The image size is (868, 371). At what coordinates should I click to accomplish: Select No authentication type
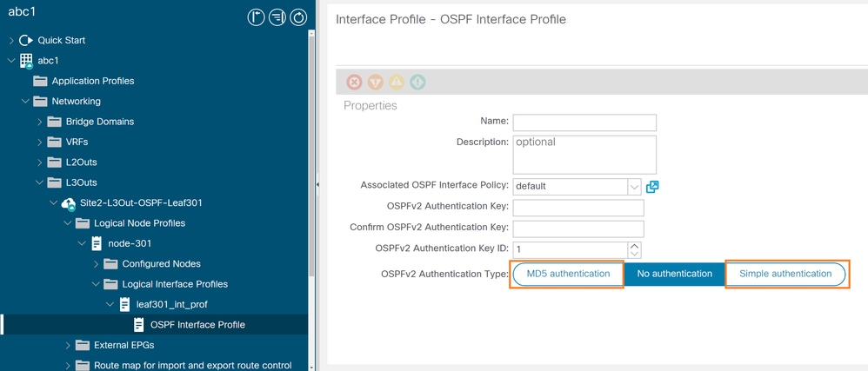click(x=675, y=274)
